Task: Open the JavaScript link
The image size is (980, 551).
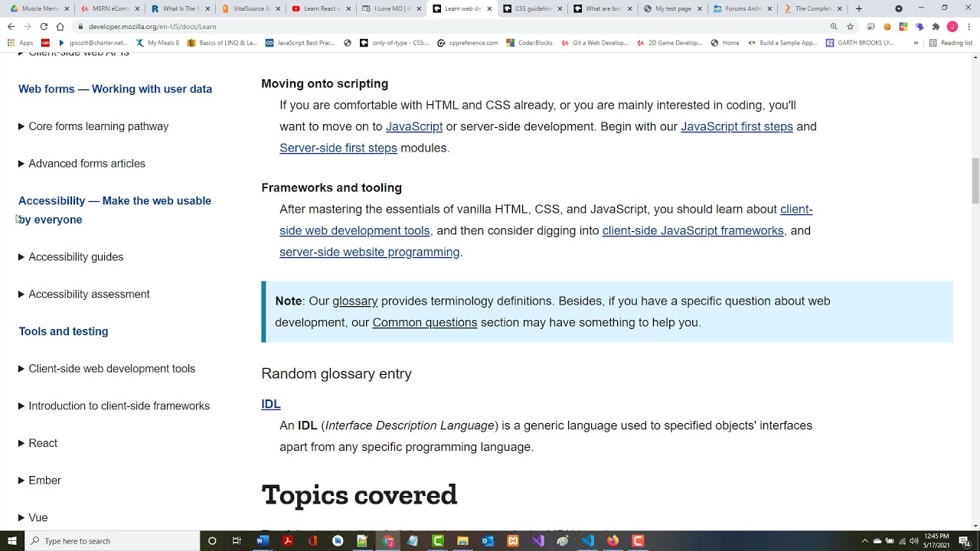Action: [x=414, y=126]
